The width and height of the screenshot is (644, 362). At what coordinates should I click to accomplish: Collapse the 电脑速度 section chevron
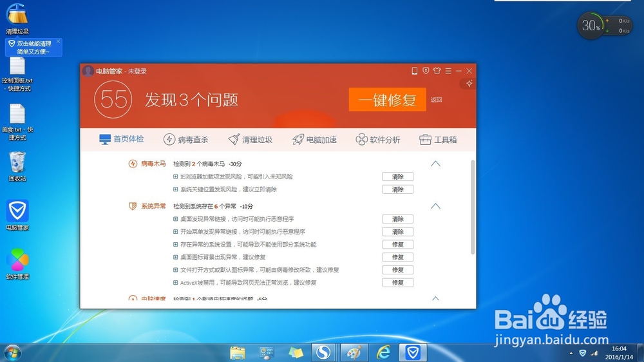click(435, 298)
